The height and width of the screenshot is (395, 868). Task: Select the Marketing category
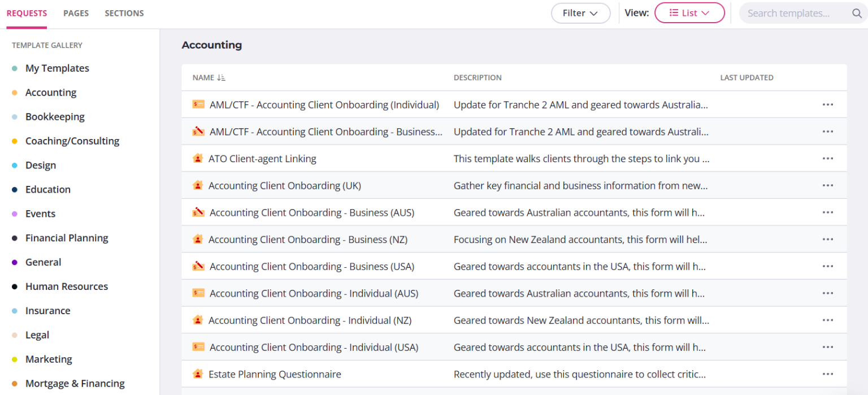(49, 360)
